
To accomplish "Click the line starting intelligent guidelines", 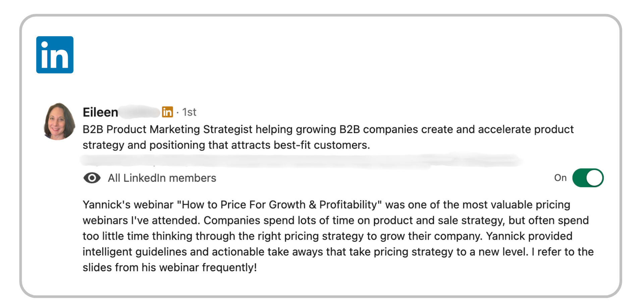I will [x=338, y=252].
